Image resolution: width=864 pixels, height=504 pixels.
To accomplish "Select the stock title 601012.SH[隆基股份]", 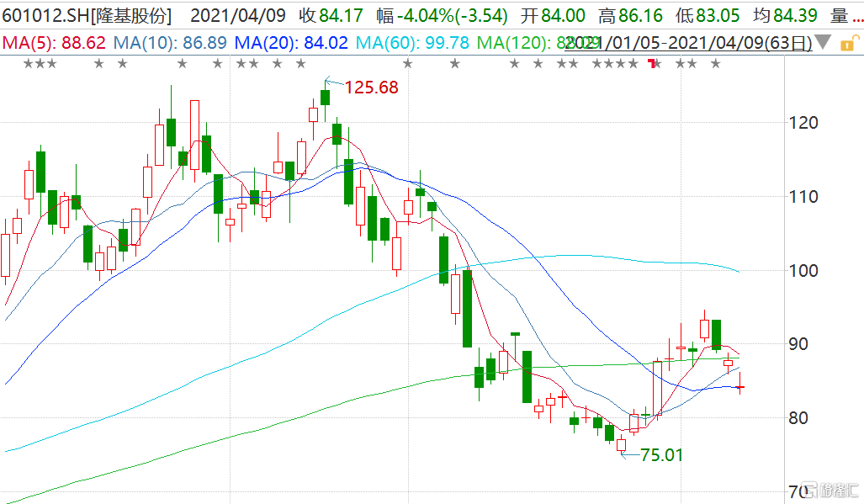I will click(x=87, y=15).
